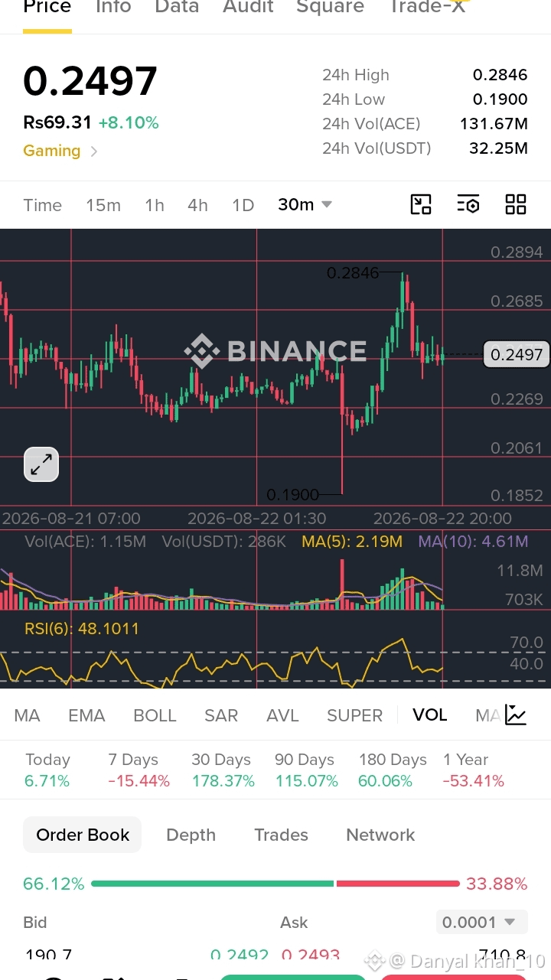This screenshot has height=980, width=551.
Task: Open the Data tab
Action: pos(177,8)
